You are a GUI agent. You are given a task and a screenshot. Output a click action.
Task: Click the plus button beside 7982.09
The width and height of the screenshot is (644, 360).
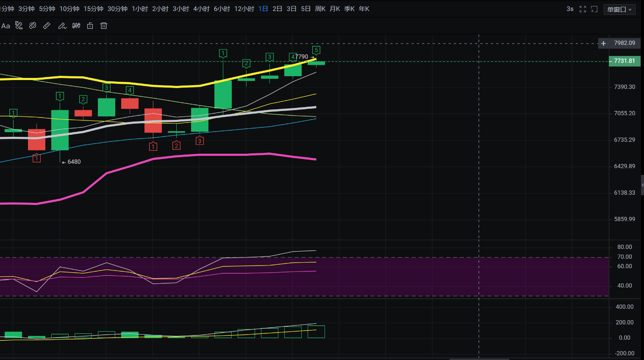[603, 43]
